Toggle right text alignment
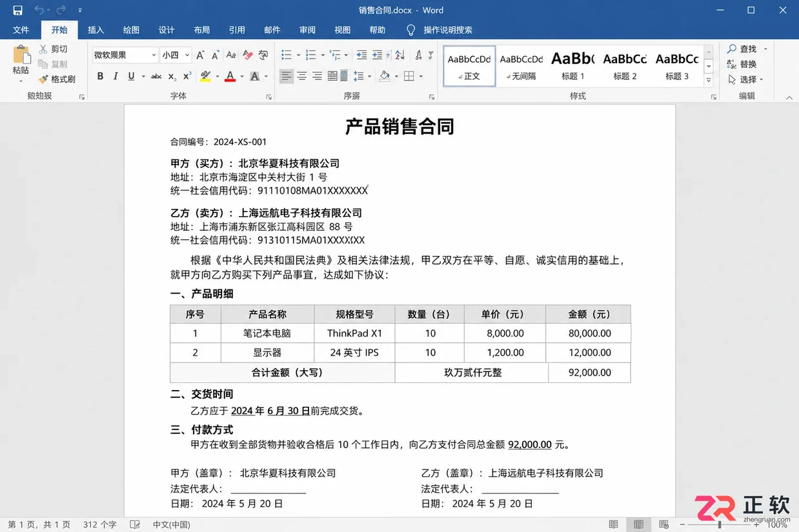 coord(317,76)
